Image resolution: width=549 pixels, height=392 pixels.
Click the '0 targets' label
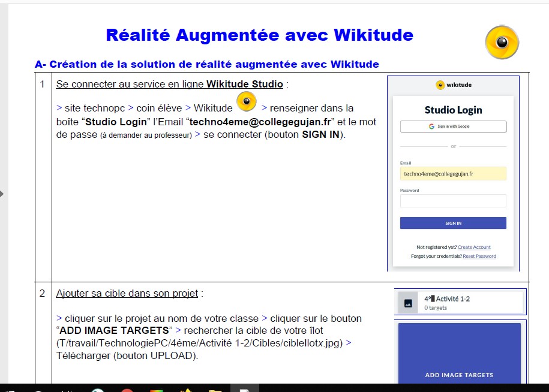point(436,307)
